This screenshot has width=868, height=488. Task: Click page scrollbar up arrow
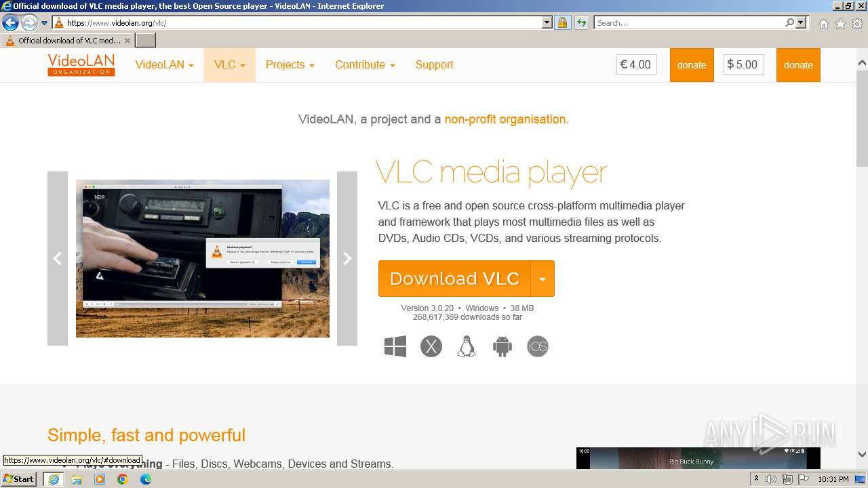pyautogui.click(x=862, y=63)
